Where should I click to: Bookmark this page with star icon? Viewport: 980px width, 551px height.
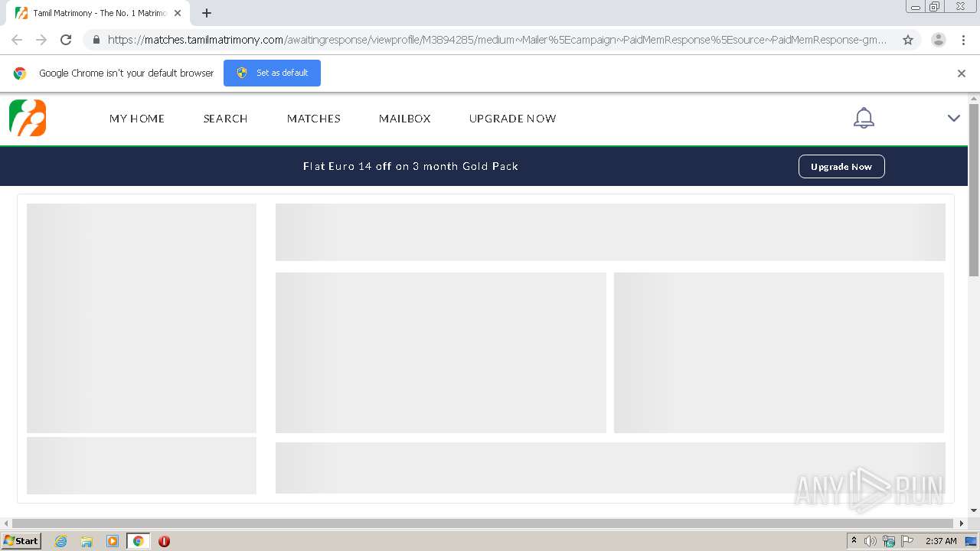[908, 40]
